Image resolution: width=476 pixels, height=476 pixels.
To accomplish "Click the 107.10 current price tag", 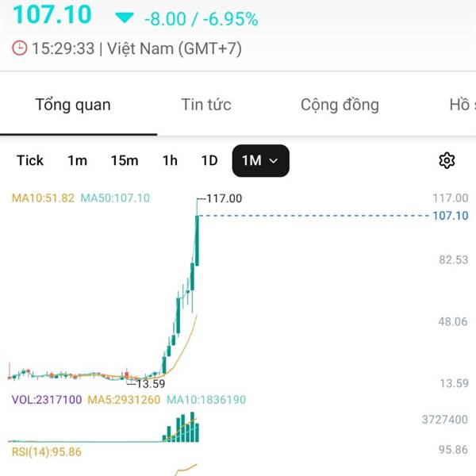I will [x=451, y=216].
